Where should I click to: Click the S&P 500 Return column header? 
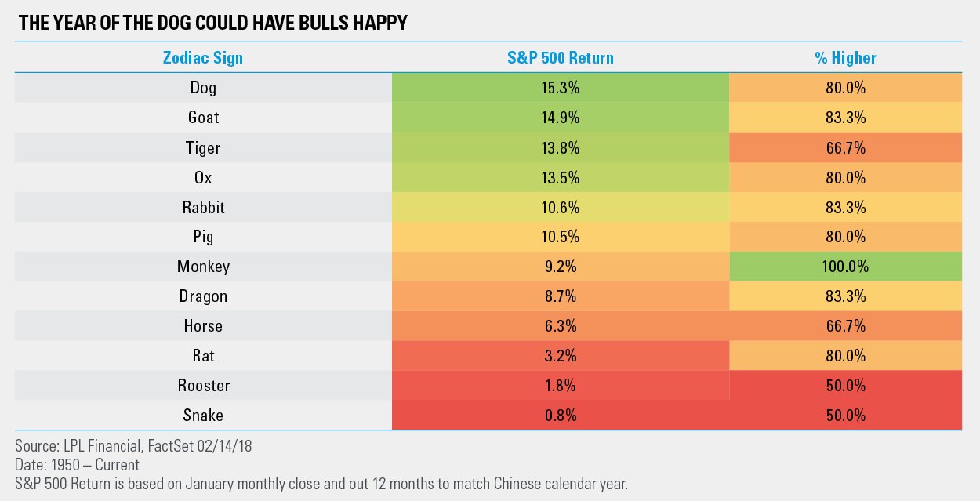coord(560,58)
